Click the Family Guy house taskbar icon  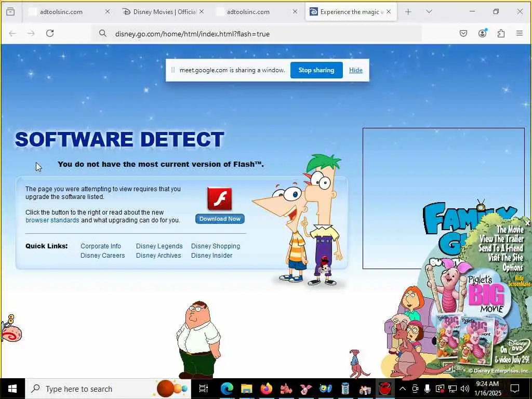365,390
